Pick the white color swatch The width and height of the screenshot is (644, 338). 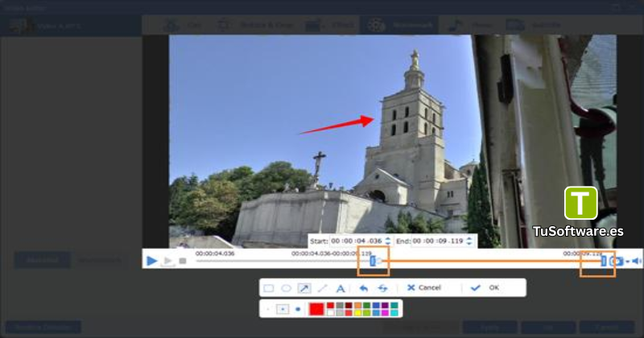[331, 312]
